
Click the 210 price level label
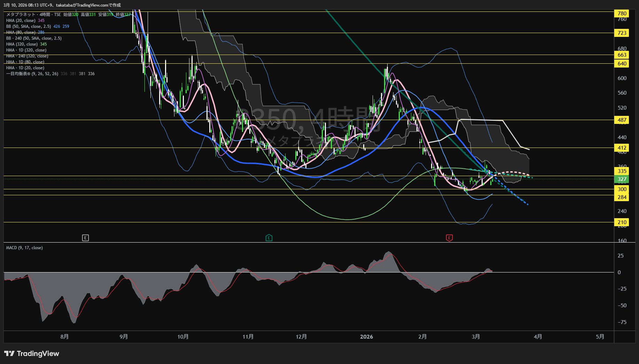coord(622,222)
